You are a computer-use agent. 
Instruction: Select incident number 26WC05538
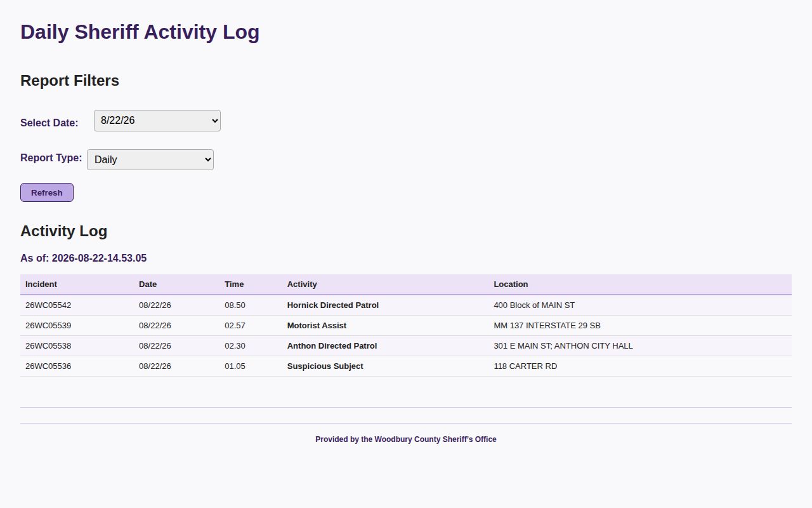click(x=48, y=346)
